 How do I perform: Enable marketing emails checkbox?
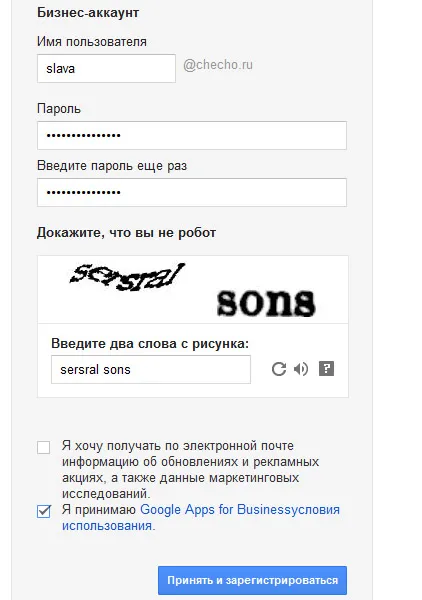coord(44,447)
